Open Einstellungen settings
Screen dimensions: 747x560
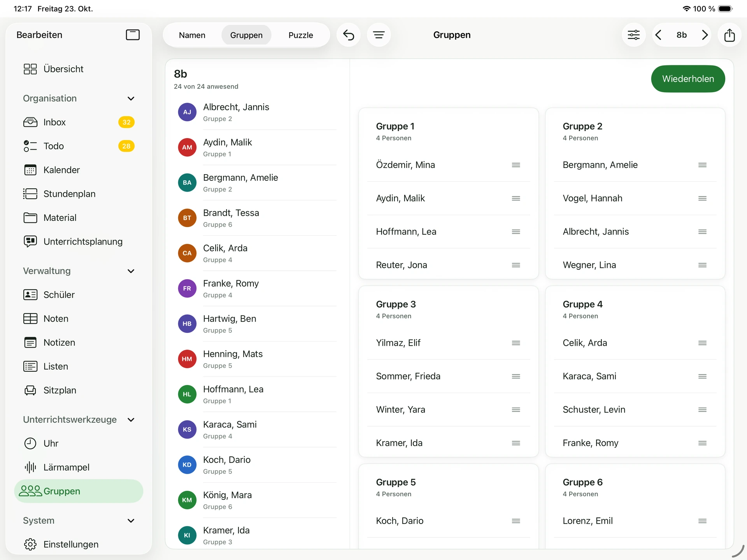79,544
